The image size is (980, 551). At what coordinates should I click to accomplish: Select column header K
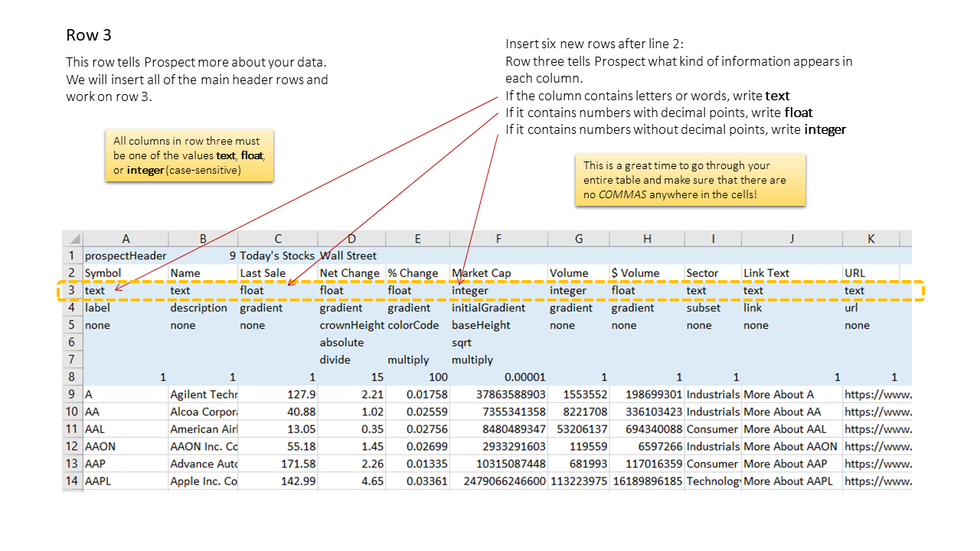click(871, 239)
